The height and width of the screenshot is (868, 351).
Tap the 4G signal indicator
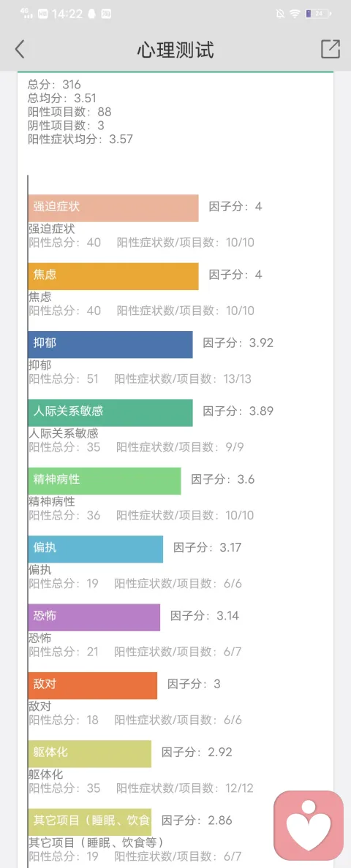point(26,13)
